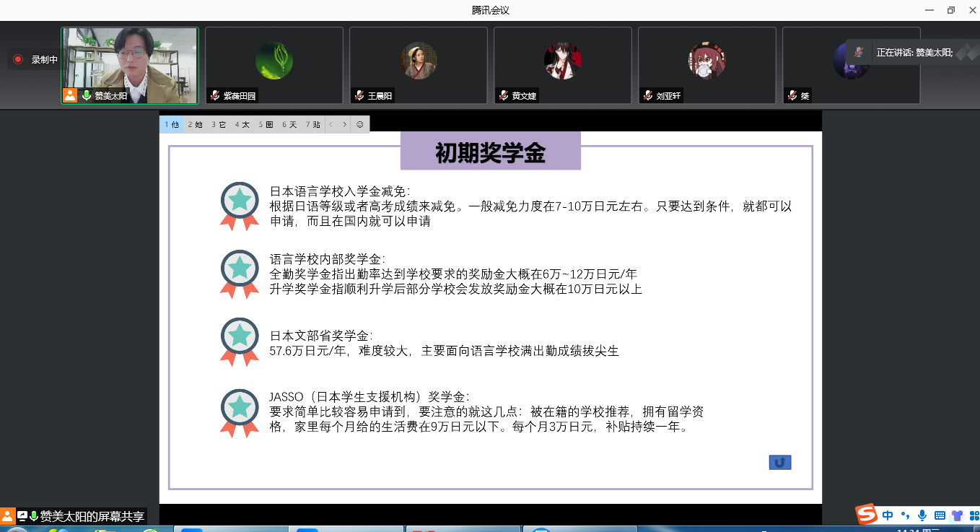Click the blue return arrow on slide
980x532 pixels.
[x=779, y=463]
